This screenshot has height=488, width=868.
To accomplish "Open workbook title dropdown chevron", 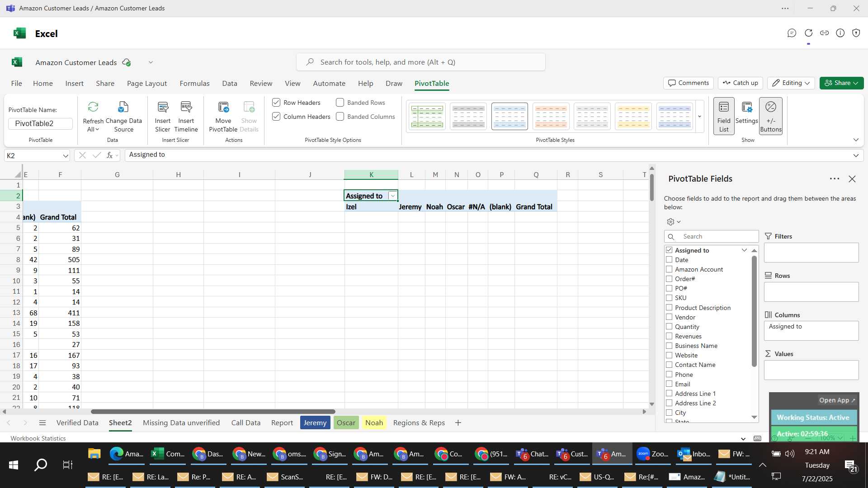I will click(151, 62).
